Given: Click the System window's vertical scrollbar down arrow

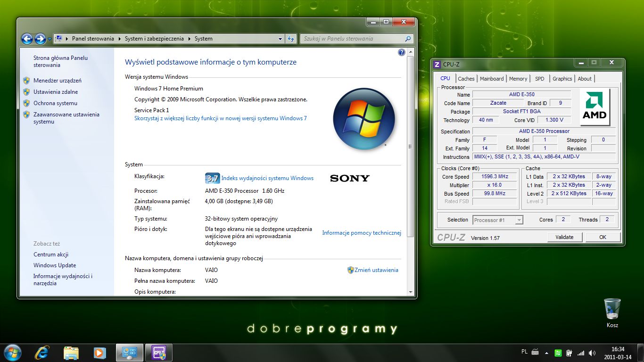Looking at the screenshot, I should click(410, 292).
